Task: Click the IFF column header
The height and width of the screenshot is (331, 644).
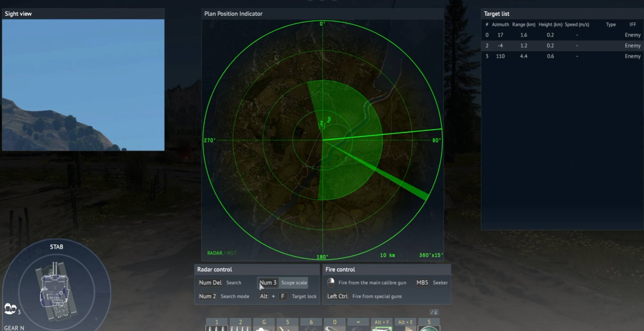Action: (x=633, y=24)
